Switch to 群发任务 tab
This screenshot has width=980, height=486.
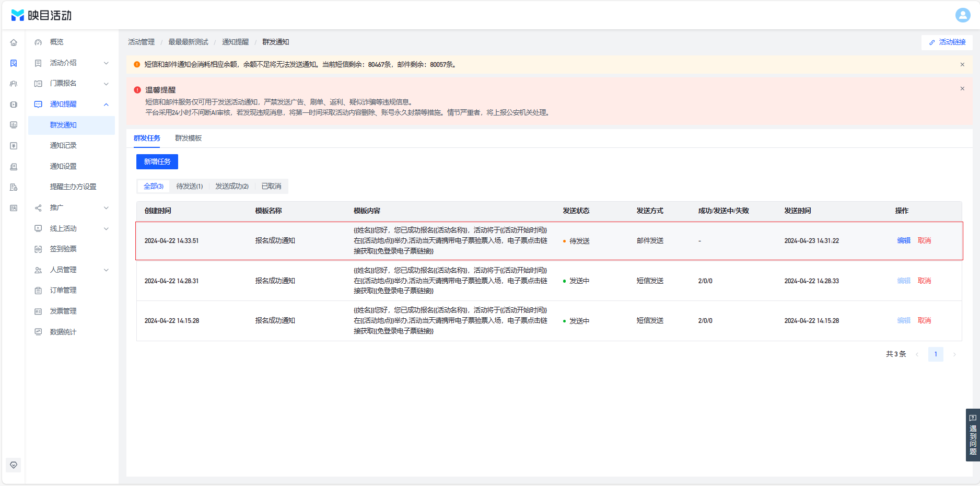point(147,138)
